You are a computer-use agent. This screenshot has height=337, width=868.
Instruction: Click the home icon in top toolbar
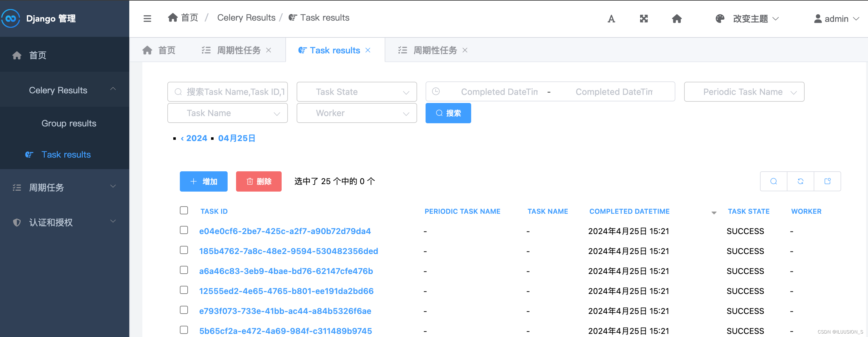point(677,18)
